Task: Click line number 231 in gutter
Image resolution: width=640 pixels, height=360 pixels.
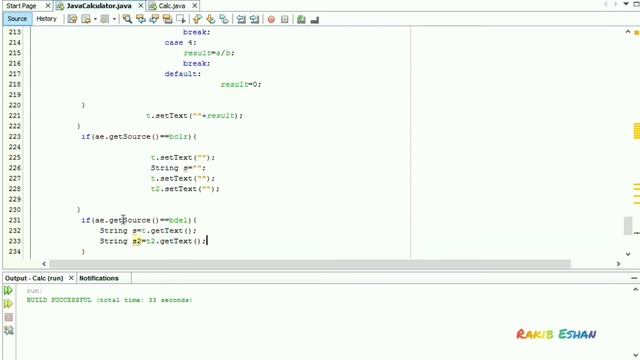Action: [15, 220]
